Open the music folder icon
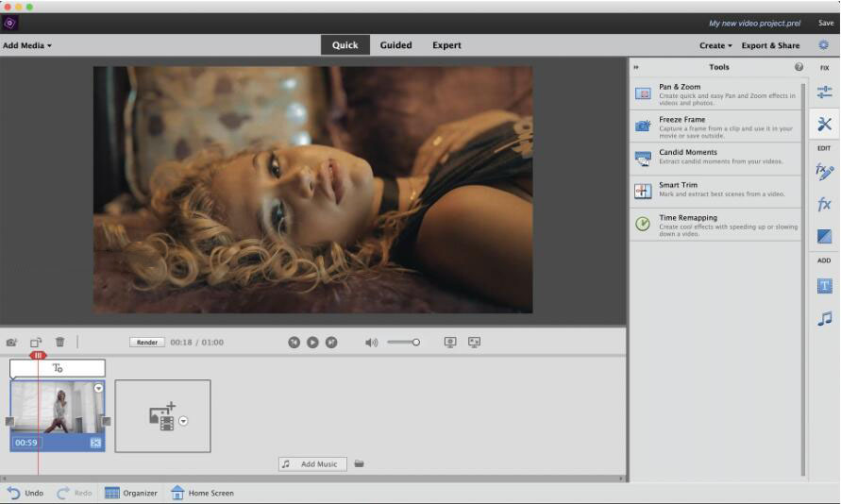Screen dimensions: 841x504 click(x=359, y=463)
